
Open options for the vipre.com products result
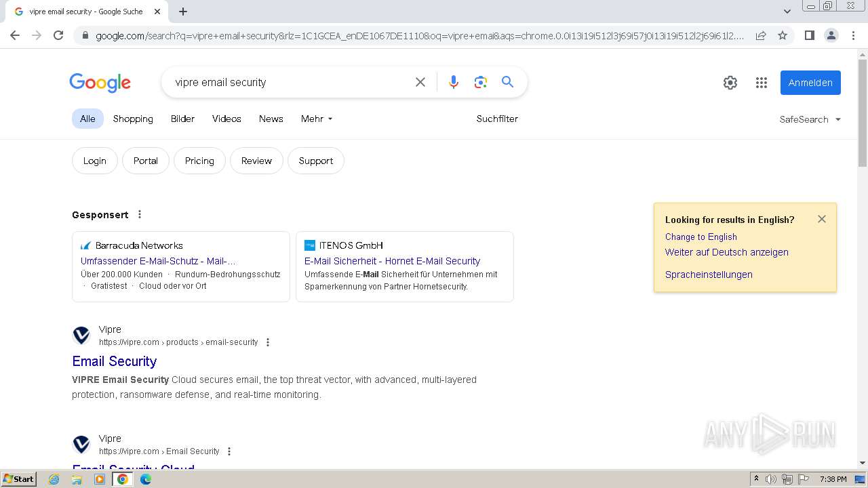268,342
